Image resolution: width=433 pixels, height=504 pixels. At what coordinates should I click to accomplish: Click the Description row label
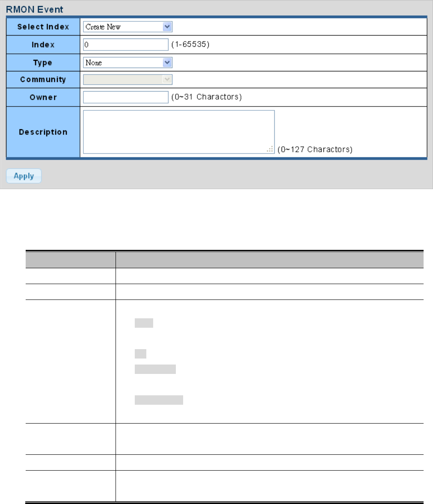(43, 132)
